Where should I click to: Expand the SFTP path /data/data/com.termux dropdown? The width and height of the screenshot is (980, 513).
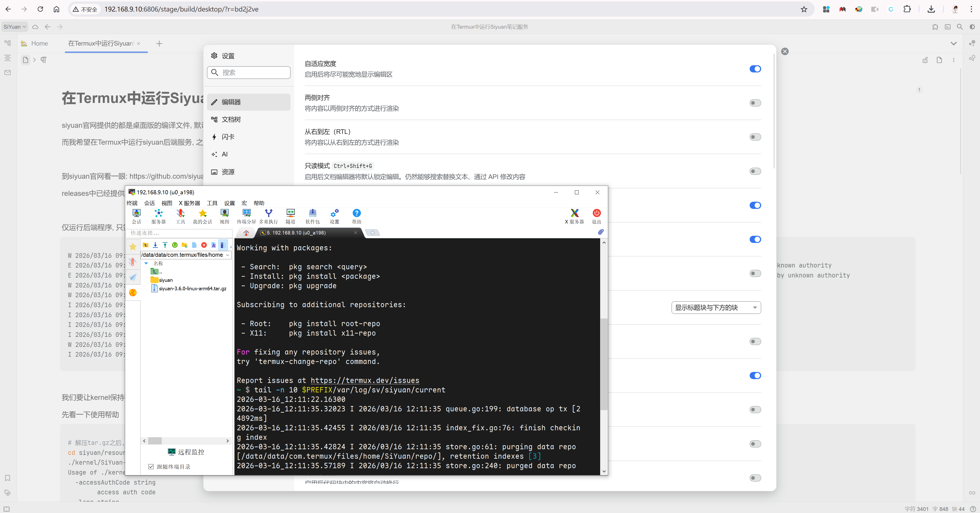click(228, 255)
